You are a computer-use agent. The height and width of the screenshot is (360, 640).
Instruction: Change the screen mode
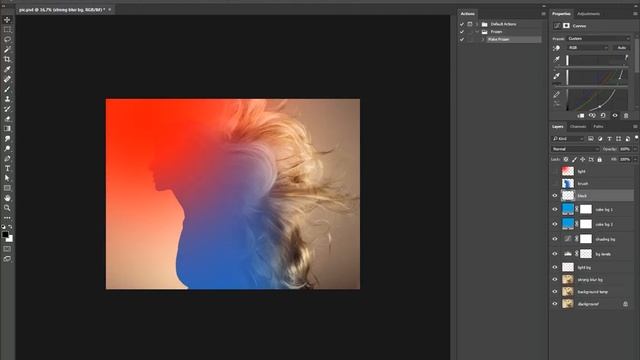[7, 259]
